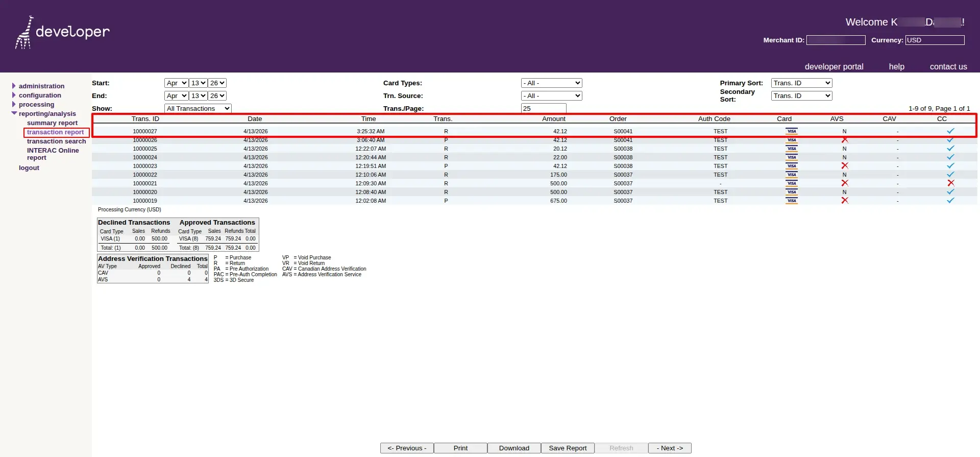This screenshot has height=457, width=980.
Task: Open the Start day dropdown
Action: (x=198, y=83)
